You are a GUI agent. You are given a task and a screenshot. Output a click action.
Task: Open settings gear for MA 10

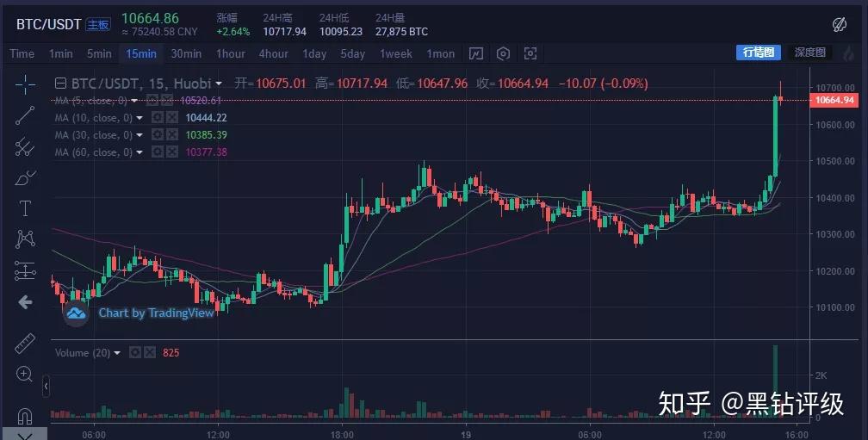coord(158,118)
